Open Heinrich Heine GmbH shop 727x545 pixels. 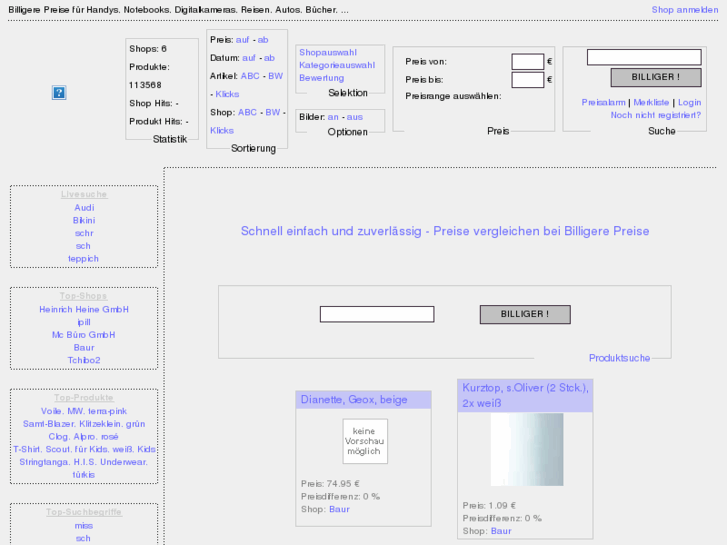tap(84, 309)
